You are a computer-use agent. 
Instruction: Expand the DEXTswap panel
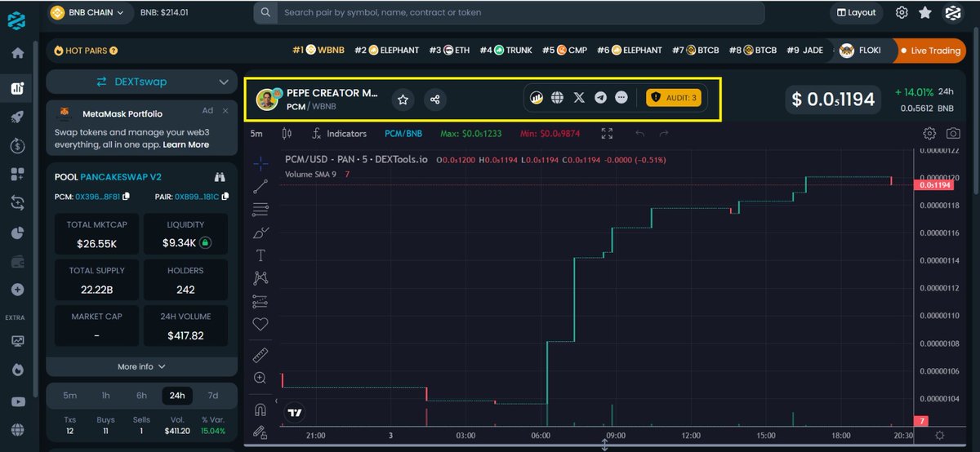(x=142, y=82)
